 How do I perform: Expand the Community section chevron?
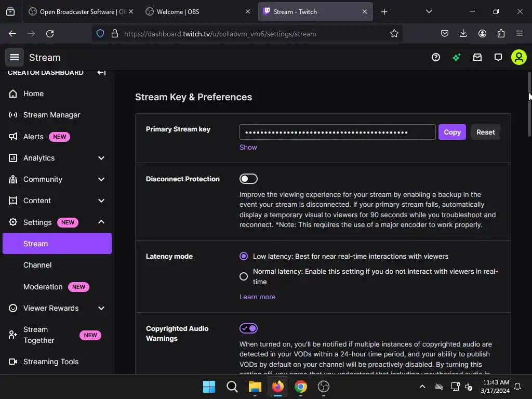point(101,179)
